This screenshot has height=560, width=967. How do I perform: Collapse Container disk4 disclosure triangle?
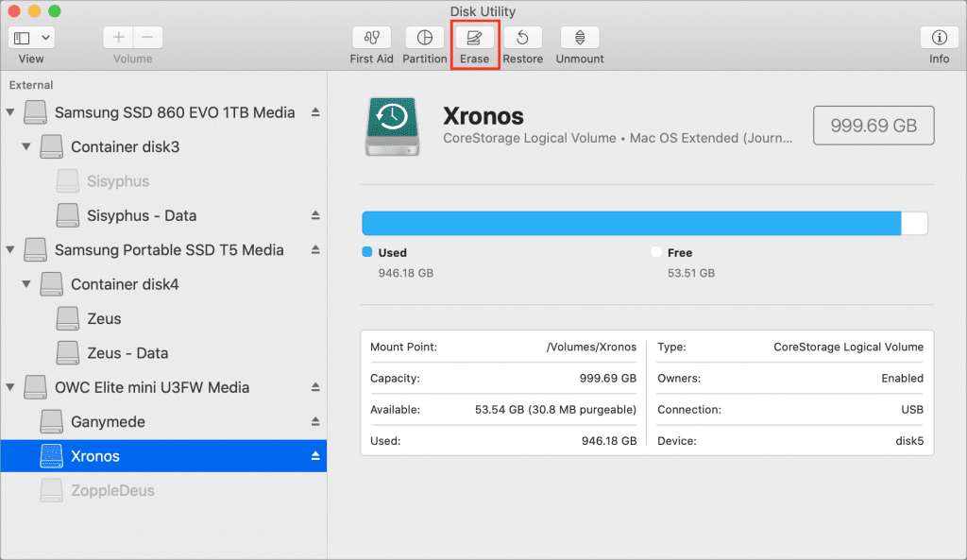(x=26, y=284)
